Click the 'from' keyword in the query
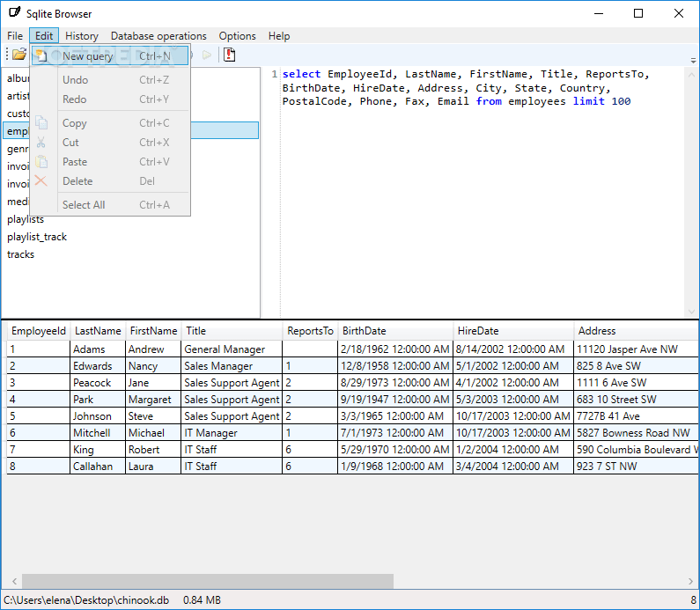The image size is (700, 610). (x=489, y=101)
